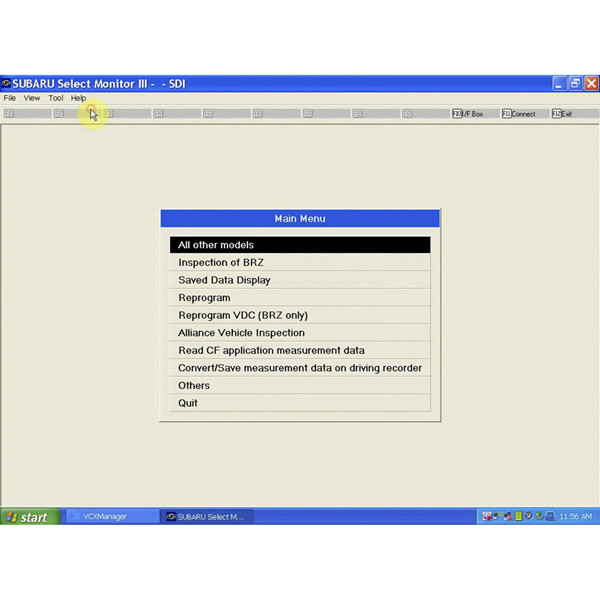Click the Windows start button
Viewport: 600px width, 600px height.
30,517
